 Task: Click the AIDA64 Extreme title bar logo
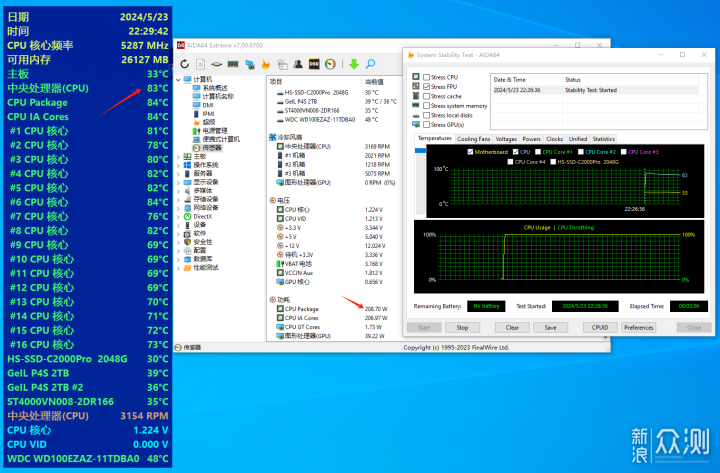pyautogui.click(x=180, y=45)
